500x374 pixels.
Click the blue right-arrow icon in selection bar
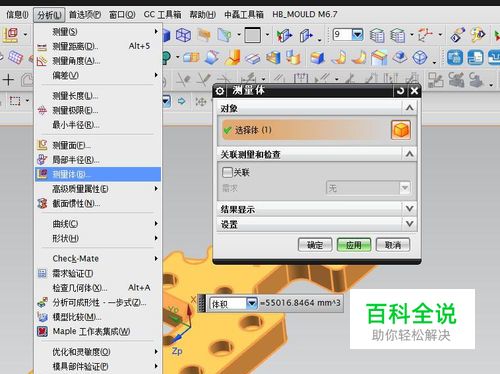[181, 101]
